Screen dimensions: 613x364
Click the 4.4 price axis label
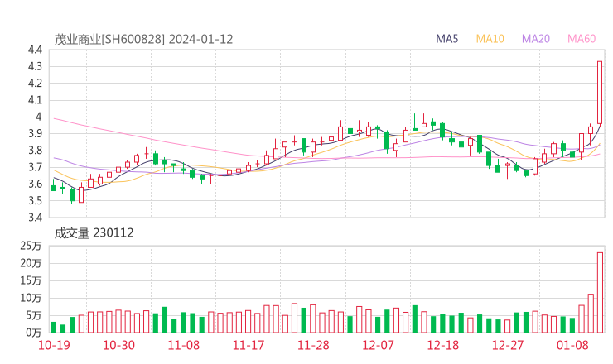pos(35,50)
